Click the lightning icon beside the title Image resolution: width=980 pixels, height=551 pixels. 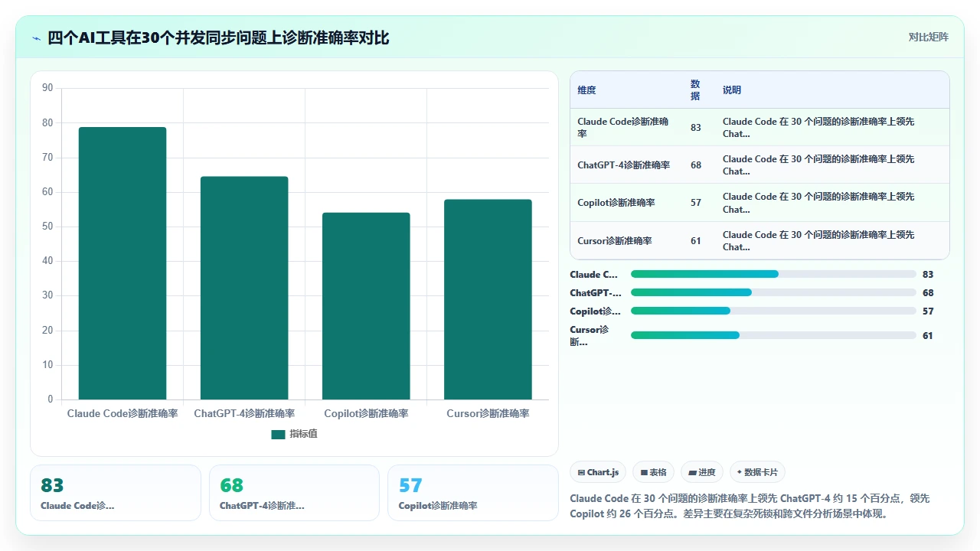tap(37, 37)
